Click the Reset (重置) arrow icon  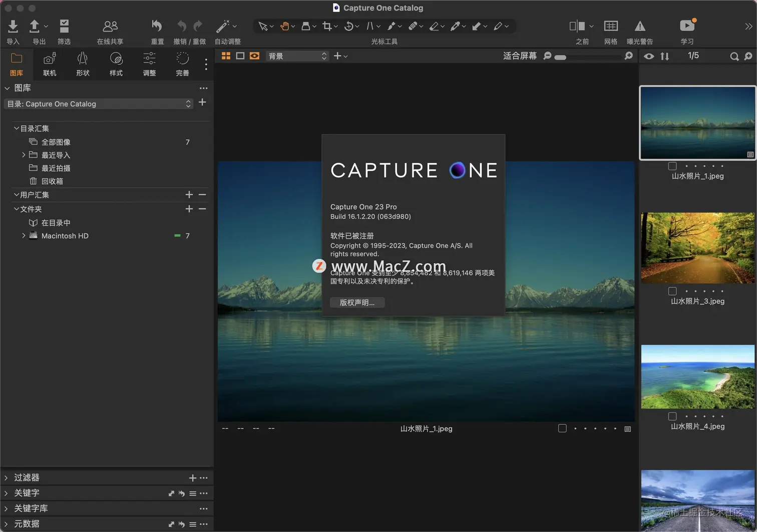click(157, 26)
